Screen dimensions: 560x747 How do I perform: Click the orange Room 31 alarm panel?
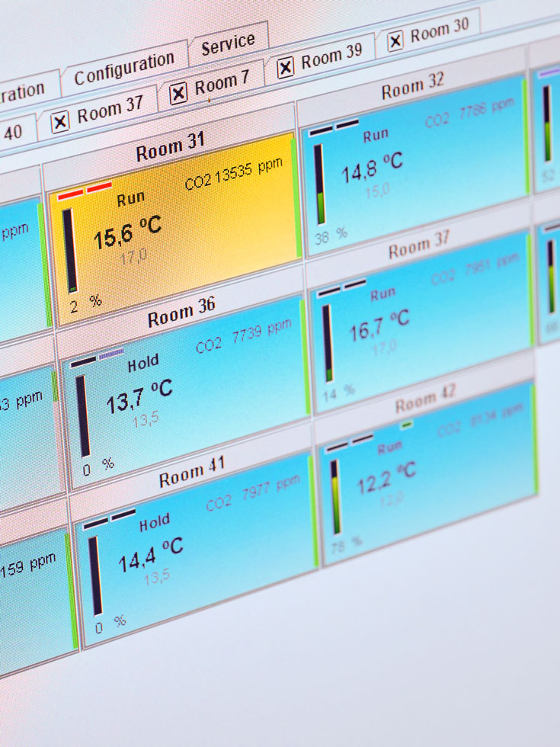(174, 227)
